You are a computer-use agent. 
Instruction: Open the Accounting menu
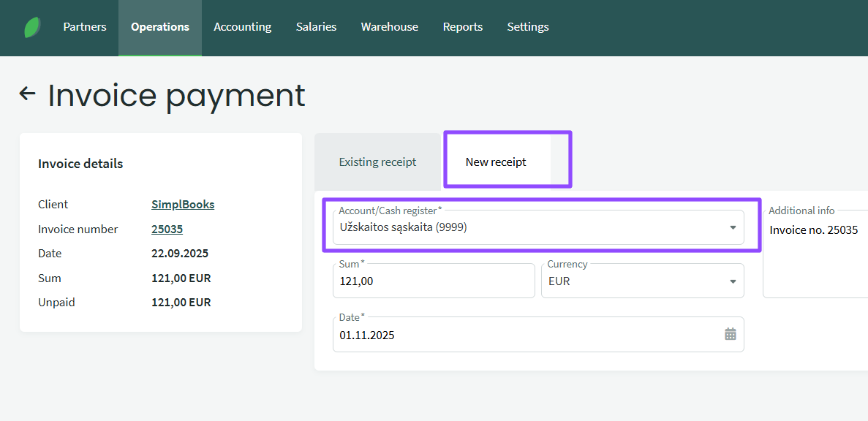pos(242,27)
